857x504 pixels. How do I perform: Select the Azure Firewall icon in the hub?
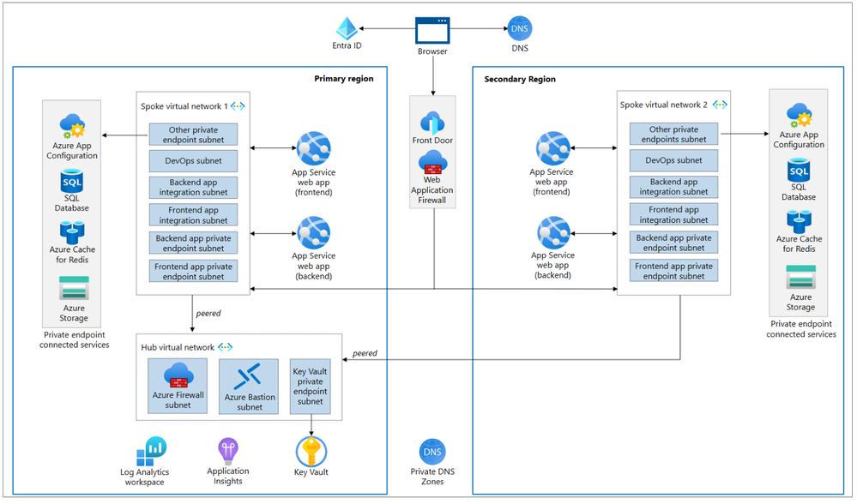click(x=178, y=375)
